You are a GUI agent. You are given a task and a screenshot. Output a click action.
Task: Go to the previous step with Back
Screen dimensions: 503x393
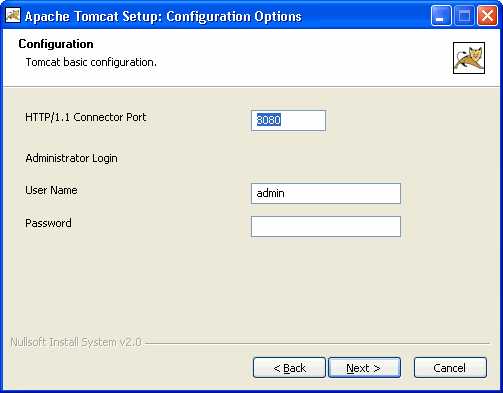point(289,368)
